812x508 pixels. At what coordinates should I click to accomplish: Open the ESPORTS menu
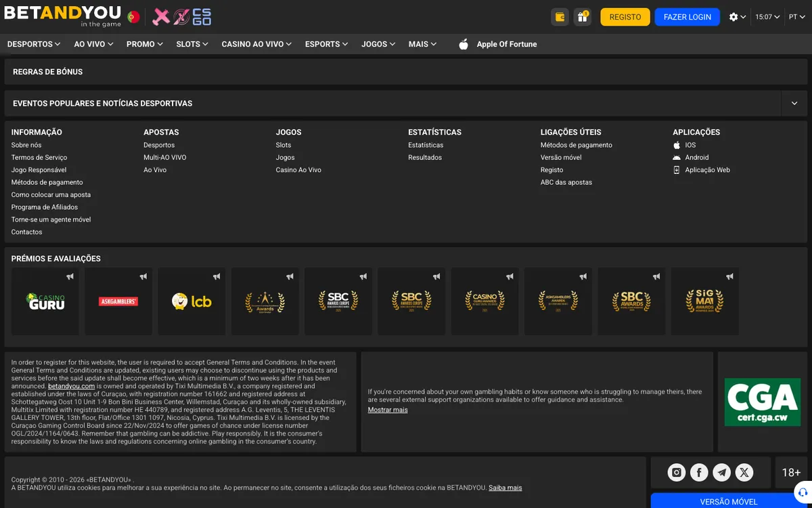(327, 44)
